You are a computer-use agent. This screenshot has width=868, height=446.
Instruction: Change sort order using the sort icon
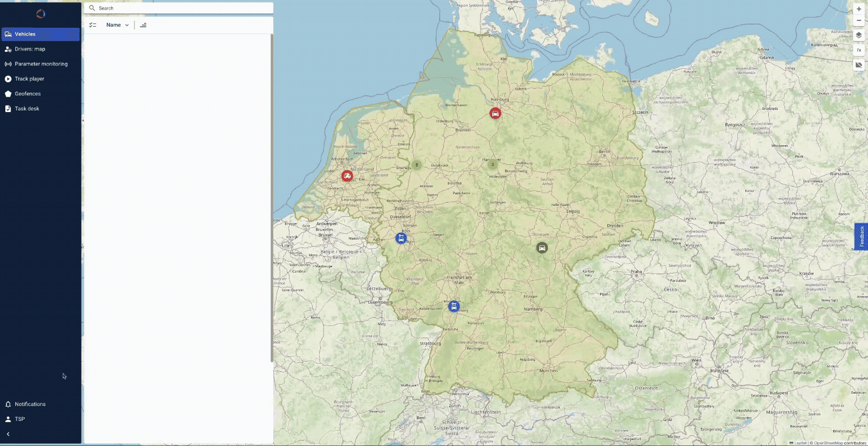pyautogui.click(x=143, y=25)
